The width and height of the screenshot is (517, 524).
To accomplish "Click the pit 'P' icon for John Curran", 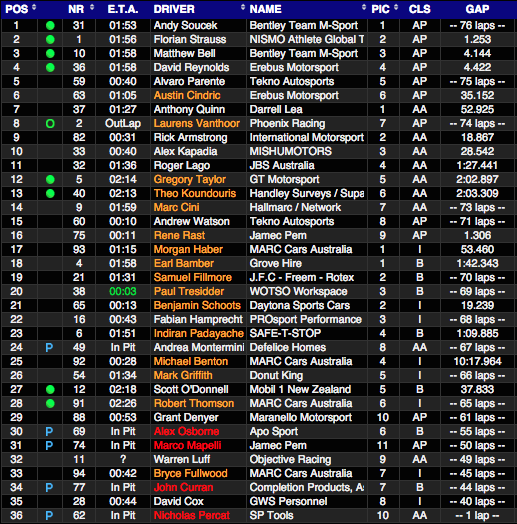I will (x=49, y=488).
